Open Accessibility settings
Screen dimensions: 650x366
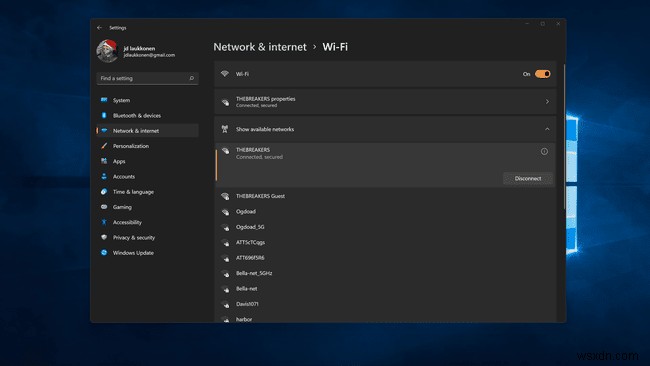(x=148, y=222)
